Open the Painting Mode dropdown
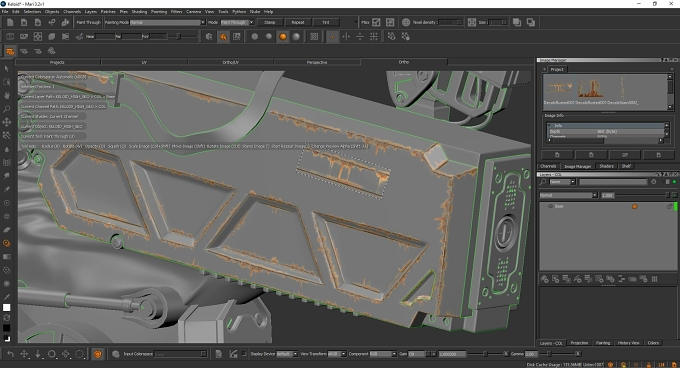Image resolution: width=680 pixels, height=368 pixels. click(x=168, y=23)
